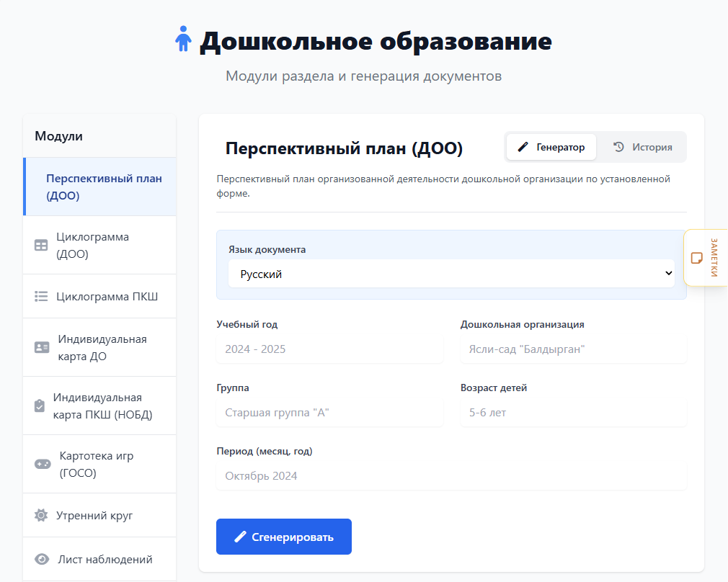Click the Модули sidebar heading
728x582 pixels.
[58, 136]
